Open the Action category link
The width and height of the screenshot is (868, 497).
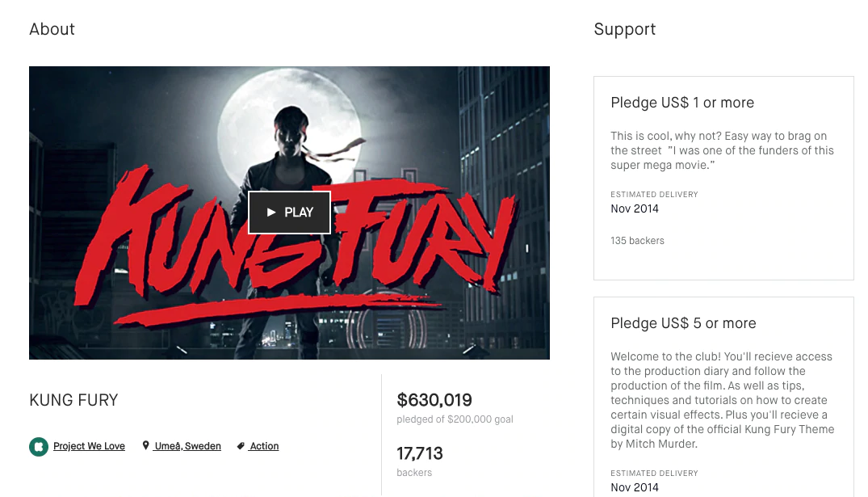tap(264, 446)
